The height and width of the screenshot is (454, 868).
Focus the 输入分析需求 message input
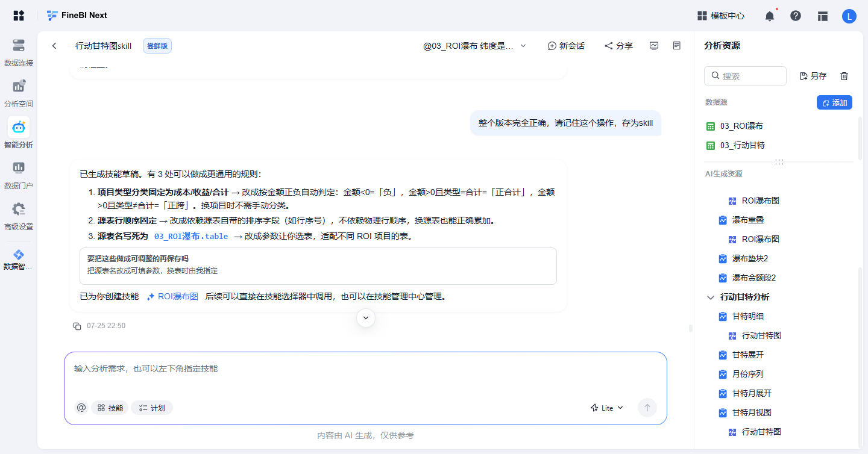[x=365, y=368]
